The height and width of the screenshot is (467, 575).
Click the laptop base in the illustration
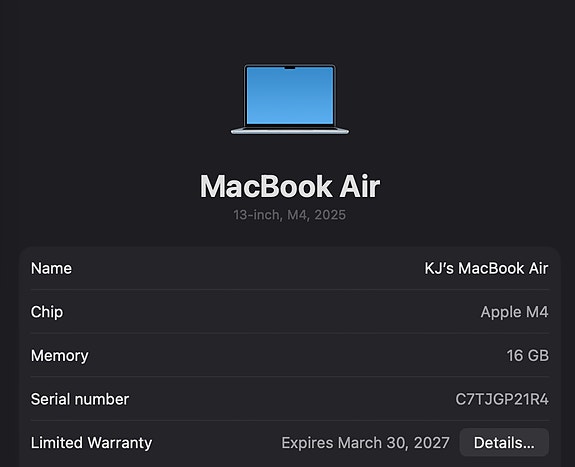pyautogui.click(x=290, y=131)
